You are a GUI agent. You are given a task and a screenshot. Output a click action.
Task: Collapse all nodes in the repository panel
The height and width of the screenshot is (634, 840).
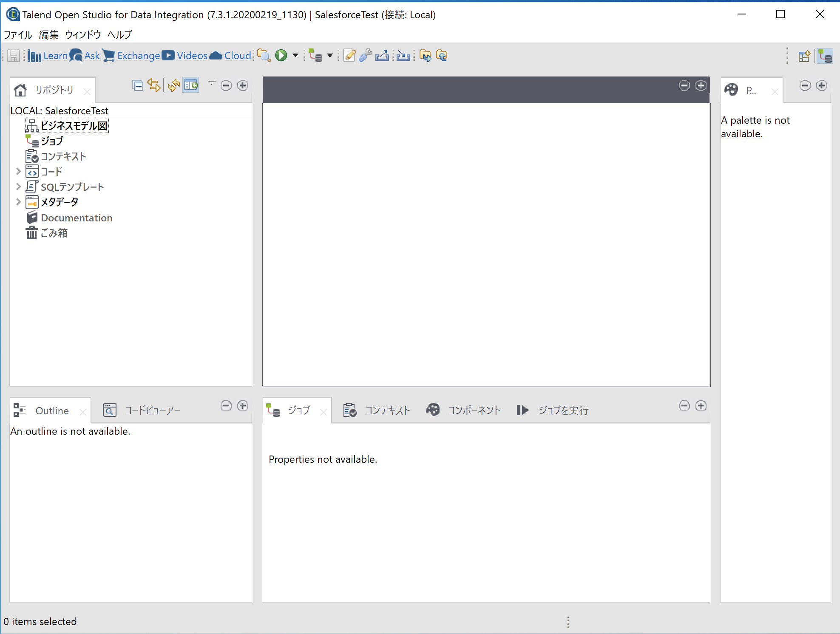pyautogui.click(x=138, y=85)
